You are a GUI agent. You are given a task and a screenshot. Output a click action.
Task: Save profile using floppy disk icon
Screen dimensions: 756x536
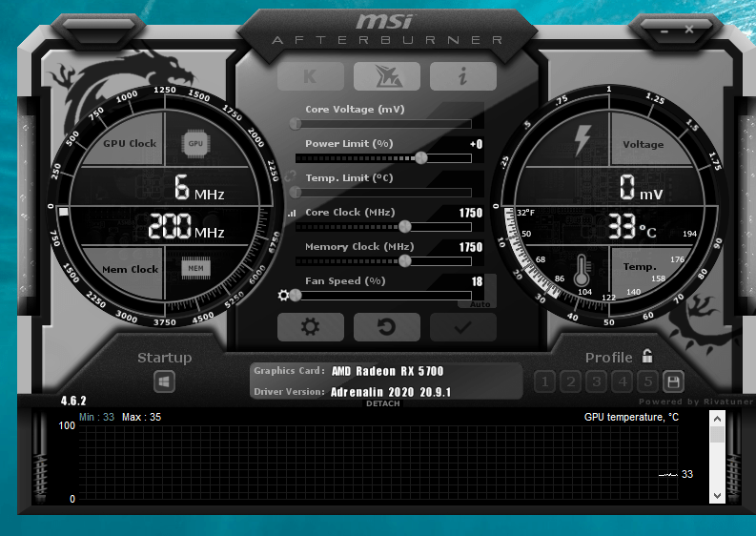coord(674,382)
